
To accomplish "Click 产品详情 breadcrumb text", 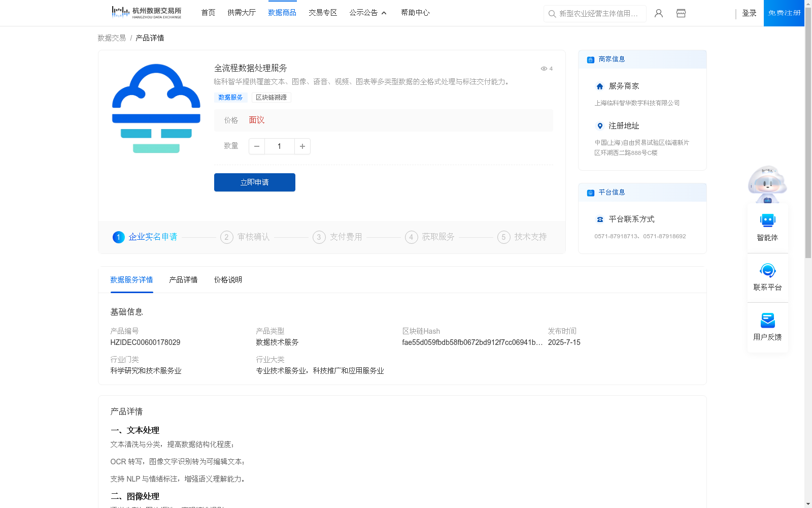I will 150,38.
